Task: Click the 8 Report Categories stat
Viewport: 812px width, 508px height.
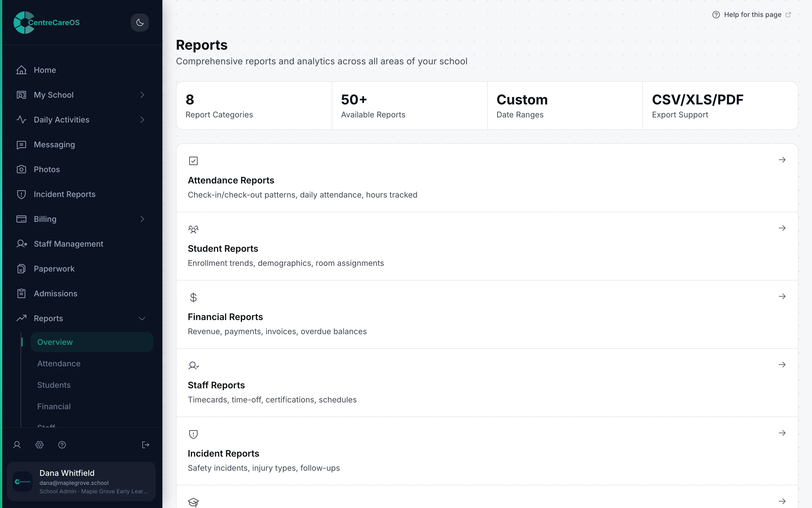Action: pyautogui.click(x=254, y=106)
